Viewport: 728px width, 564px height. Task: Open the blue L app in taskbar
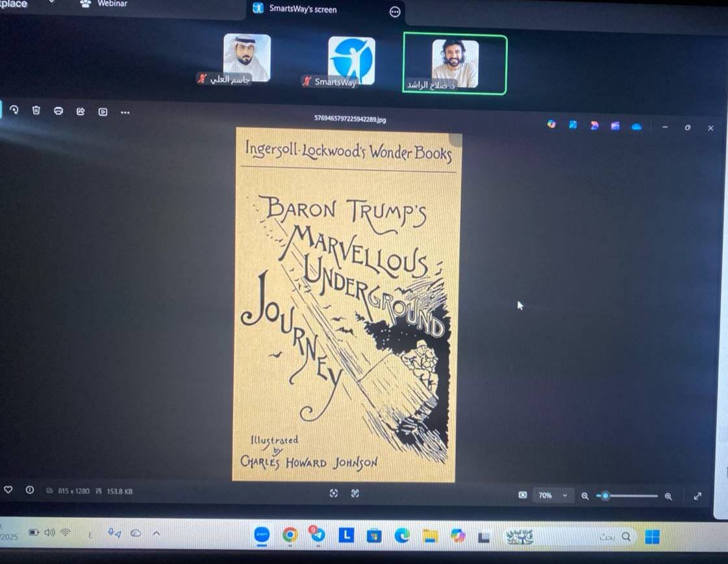click(x=346, y=535)
